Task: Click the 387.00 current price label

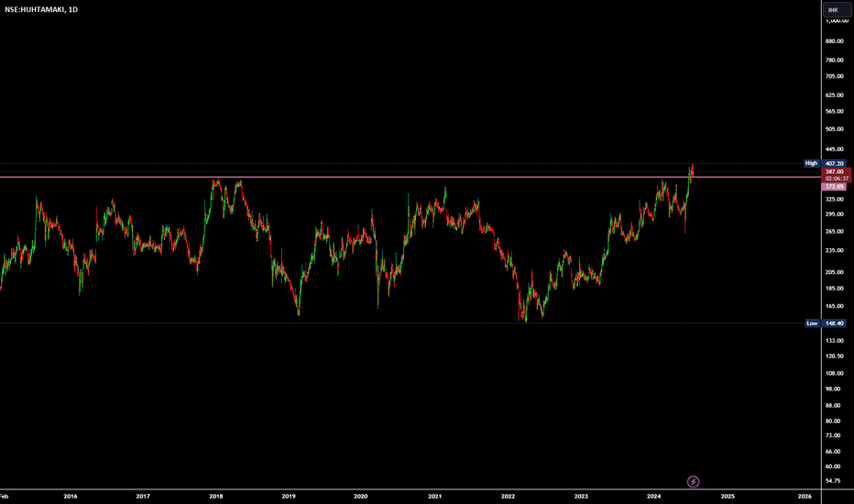Action: 835,171
